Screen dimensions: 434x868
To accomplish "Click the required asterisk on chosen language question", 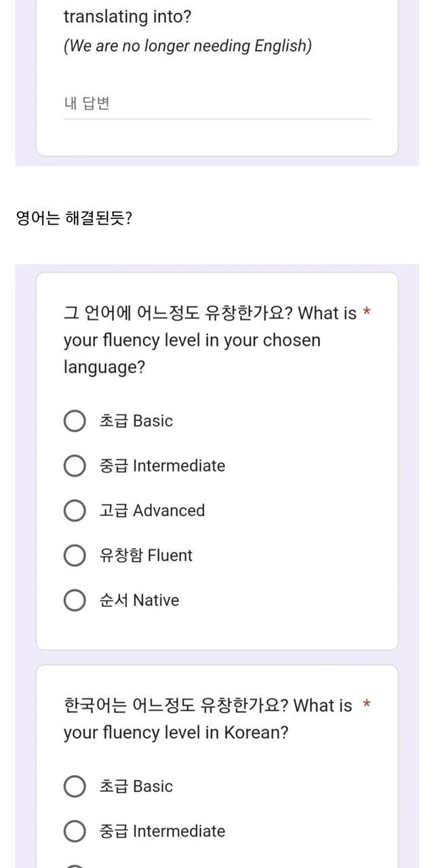I will pyautogui.click(x=367, y=313).
